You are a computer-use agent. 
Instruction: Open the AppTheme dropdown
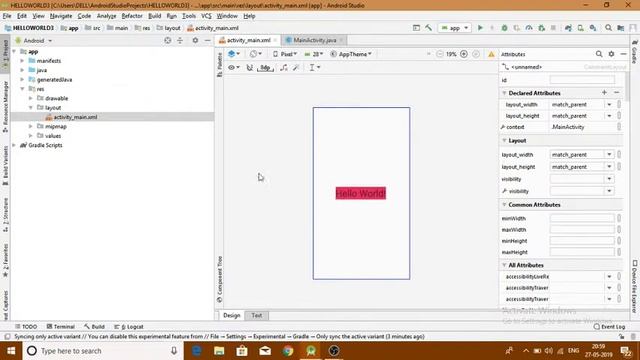[x=351, y=54]
